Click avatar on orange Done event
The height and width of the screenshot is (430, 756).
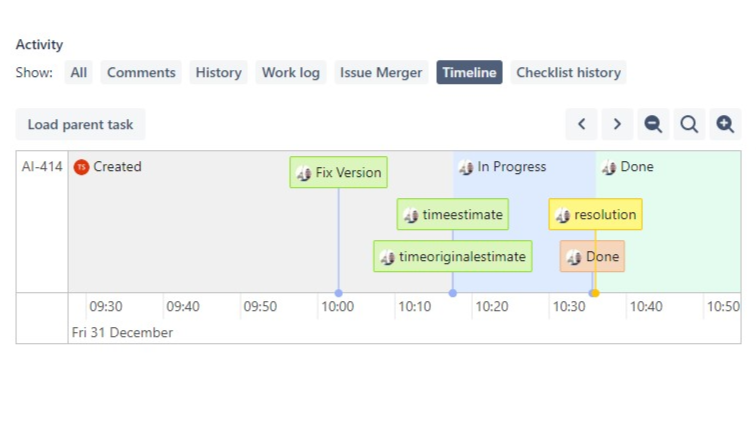[x=574, y=257]
